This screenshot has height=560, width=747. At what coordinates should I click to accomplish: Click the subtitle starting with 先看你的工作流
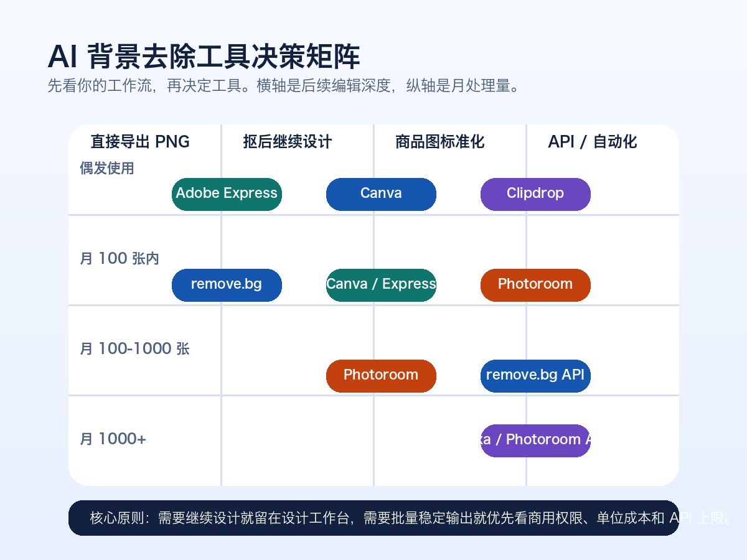[283, 85]
